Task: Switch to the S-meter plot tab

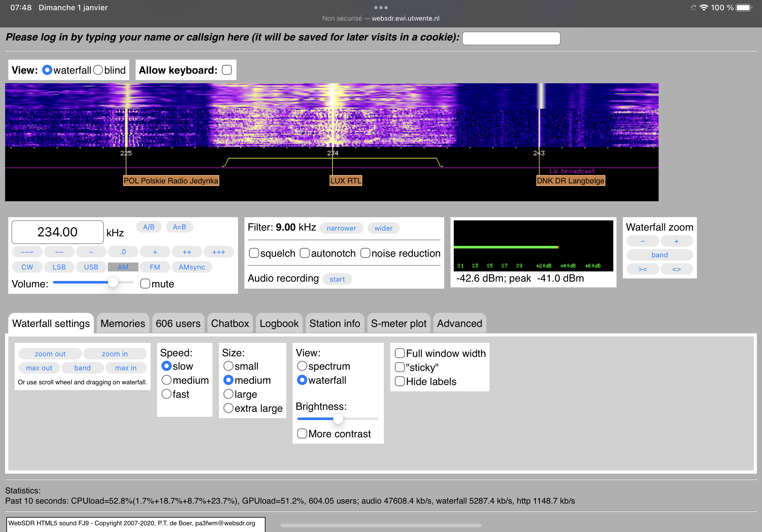Action: pyautogui.click(x=398, y=323)
